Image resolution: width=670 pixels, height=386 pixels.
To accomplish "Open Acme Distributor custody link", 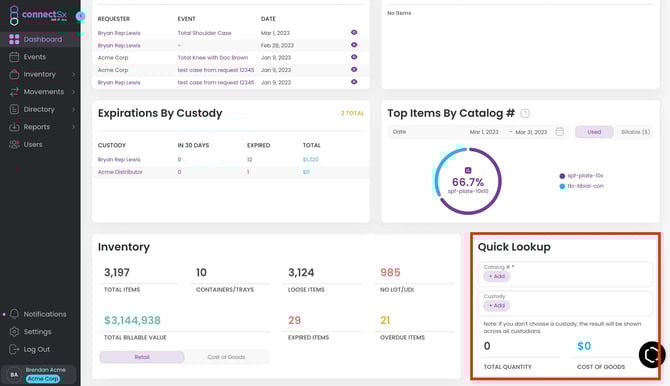I will click(x=120, y=172).
